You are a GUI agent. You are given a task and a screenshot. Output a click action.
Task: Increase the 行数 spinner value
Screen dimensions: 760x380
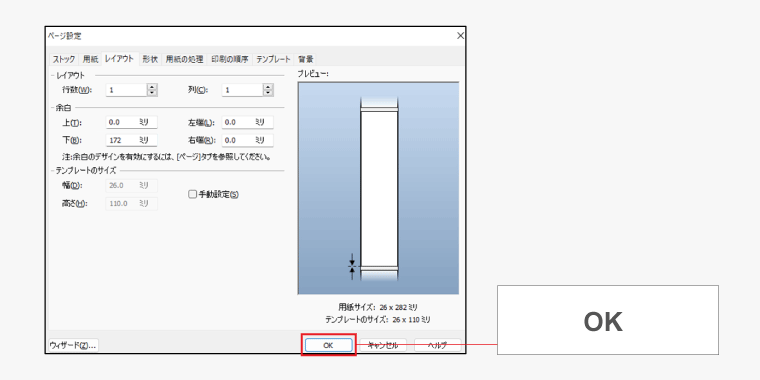[x=152, y=87]
